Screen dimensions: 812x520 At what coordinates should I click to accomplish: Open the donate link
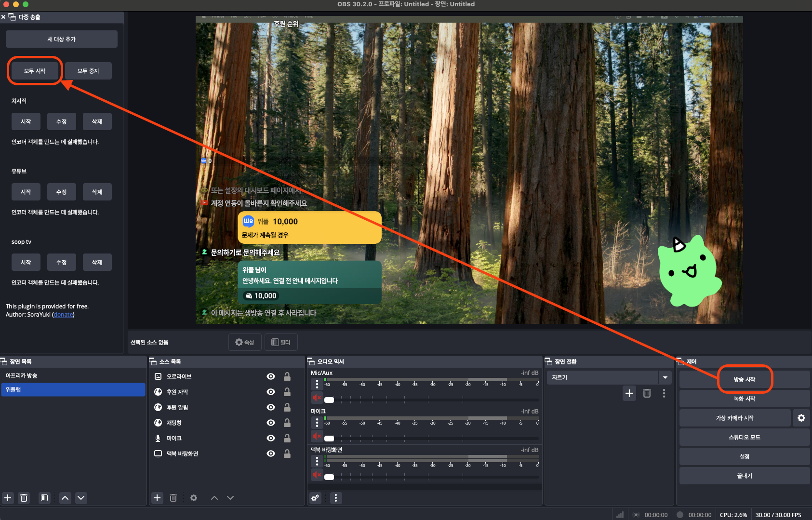point(63,314)
